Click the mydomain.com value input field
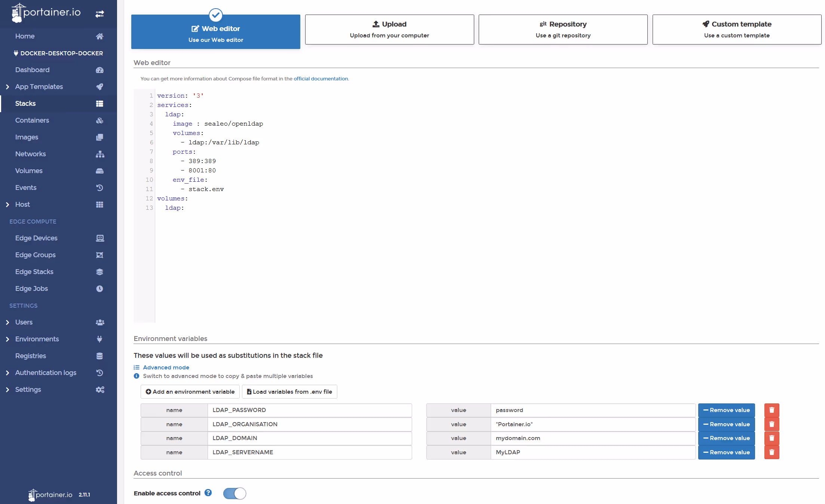The width and height of the screenshot is (825, 504). pos(593,438)
